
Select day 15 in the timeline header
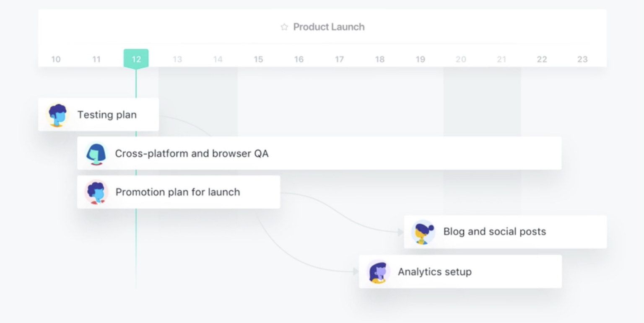tap(258, 59)
